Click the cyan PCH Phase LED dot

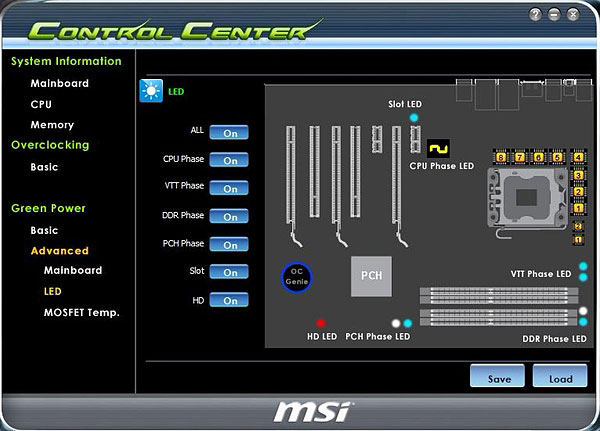(x=408, y=323)
